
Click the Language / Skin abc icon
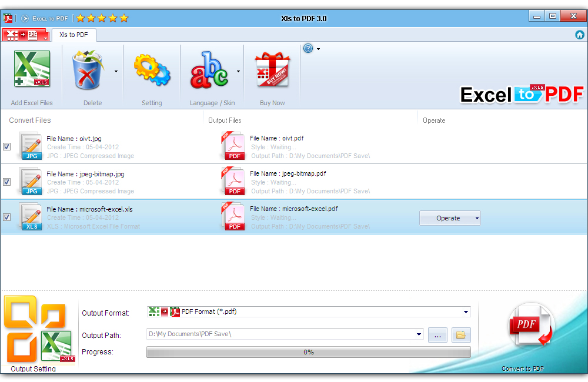(x=209, y=70)
